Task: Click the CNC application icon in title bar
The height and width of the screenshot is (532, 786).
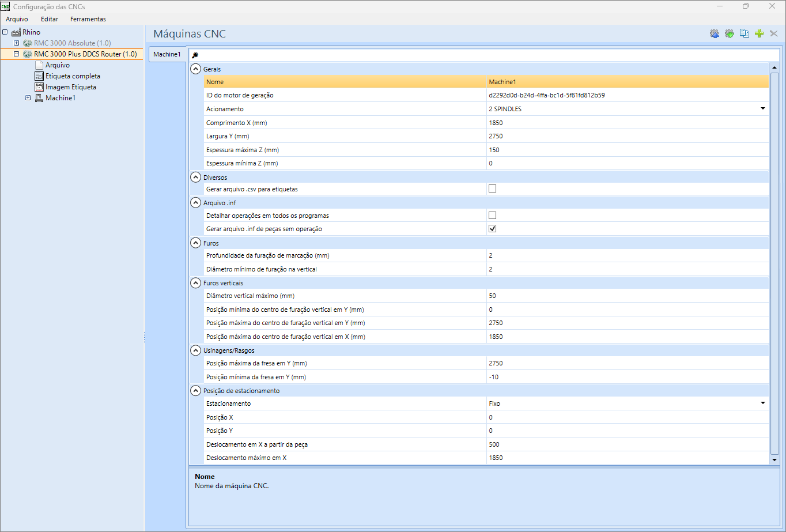Action: [5, 6]
